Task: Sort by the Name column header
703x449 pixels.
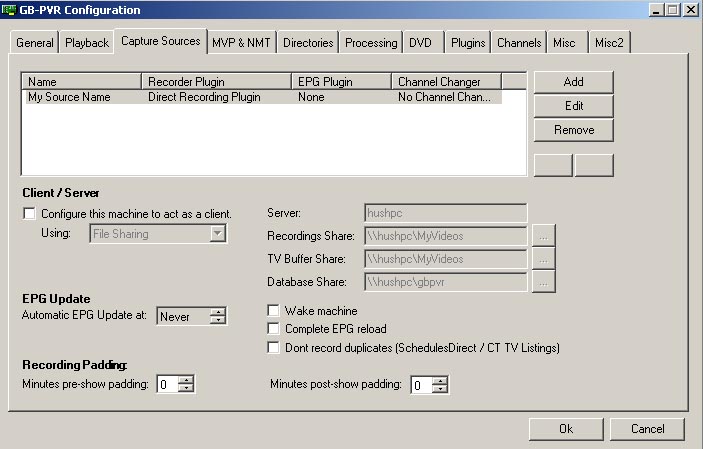Action: (82, 82)
